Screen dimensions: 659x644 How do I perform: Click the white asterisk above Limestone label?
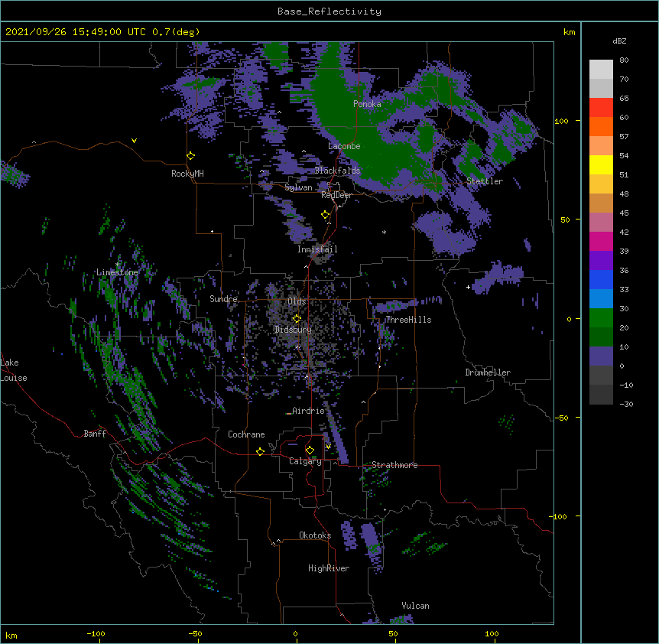click(118, 265)
